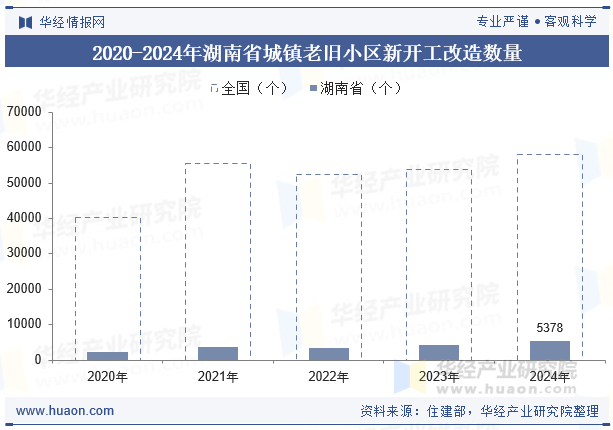Click the 华经情报网 book logo icon
Viewport: 613px width, 430px height.
click(x=25, y=22)
